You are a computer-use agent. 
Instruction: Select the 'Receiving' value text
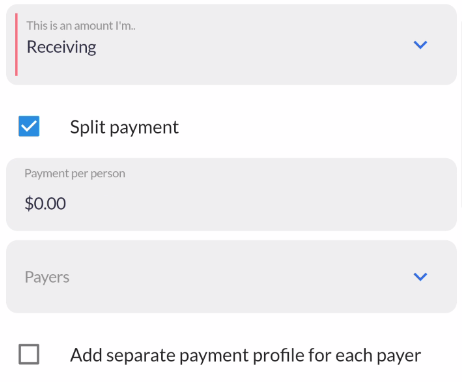click(61, 47)
